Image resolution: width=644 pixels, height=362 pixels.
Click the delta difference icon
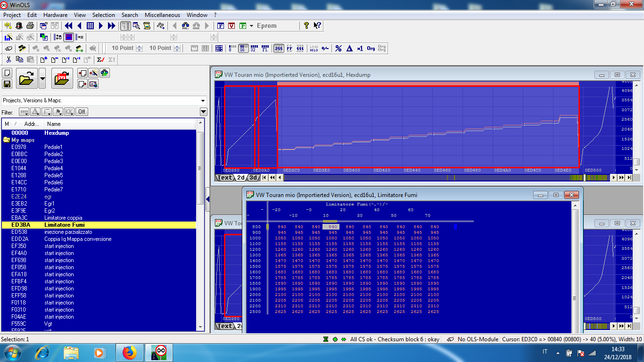[x=349, y=48]
